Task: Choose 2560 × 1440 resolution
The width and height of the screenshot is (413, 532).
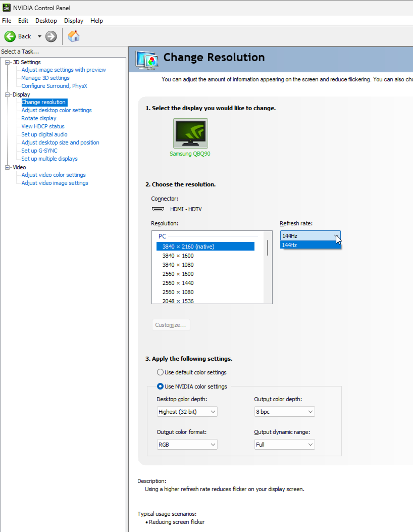Action: [x=178, y=283]
